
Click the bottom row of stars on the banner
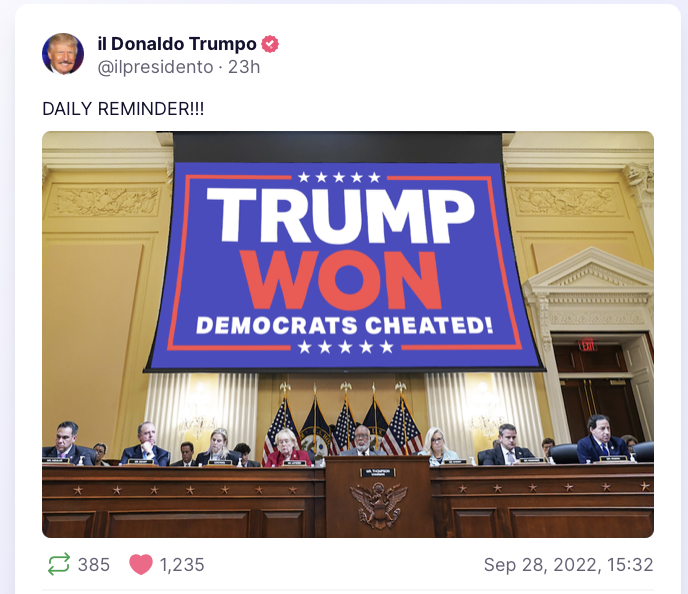click(x=345, y=347)
